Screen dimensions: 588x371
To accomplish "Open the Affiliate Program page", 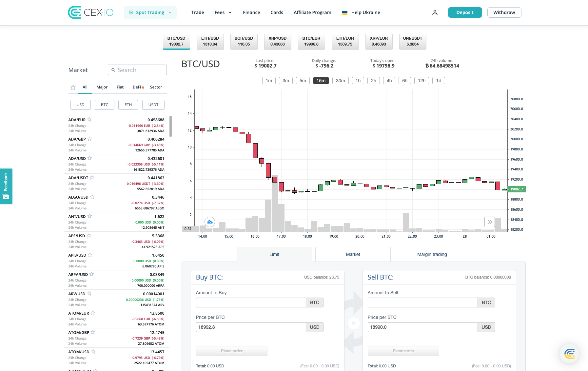I will pyautogui.click(x=312, y=12).
